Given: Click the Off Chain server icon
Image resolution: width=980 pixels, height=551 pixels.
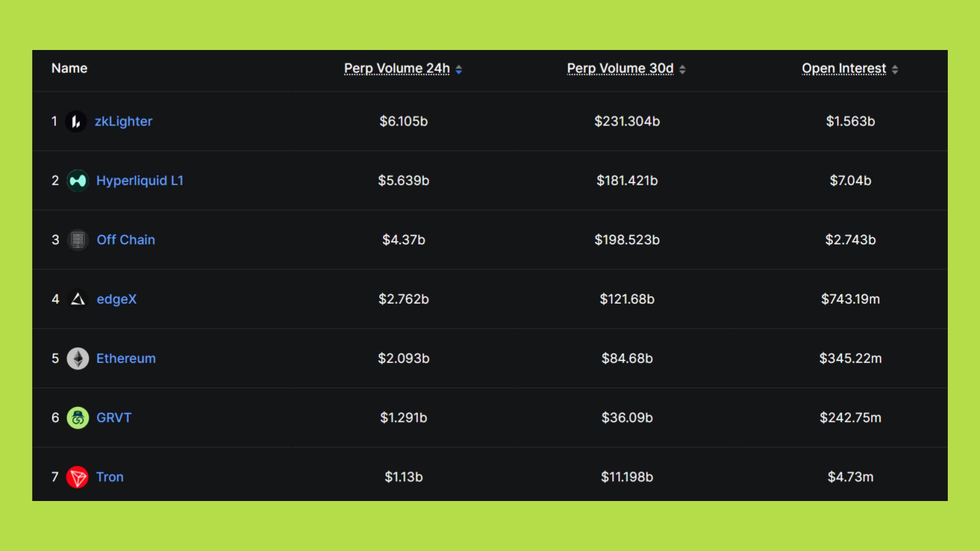Looking at the screenshot, I should tap(78, 240).
